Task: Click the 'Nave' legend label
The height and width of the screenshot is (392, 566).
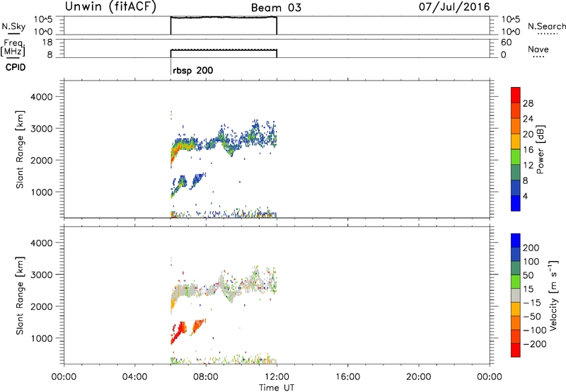Action: (x=538, y=49)
